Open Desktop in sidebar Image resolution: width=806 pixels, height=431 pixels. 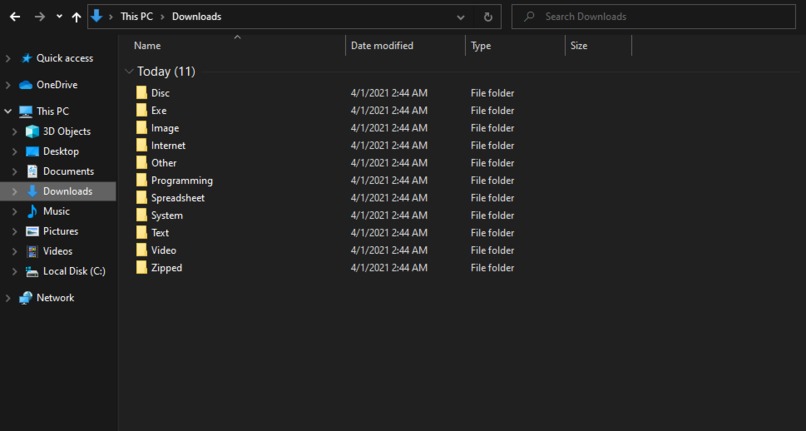(x=61, y=152)
